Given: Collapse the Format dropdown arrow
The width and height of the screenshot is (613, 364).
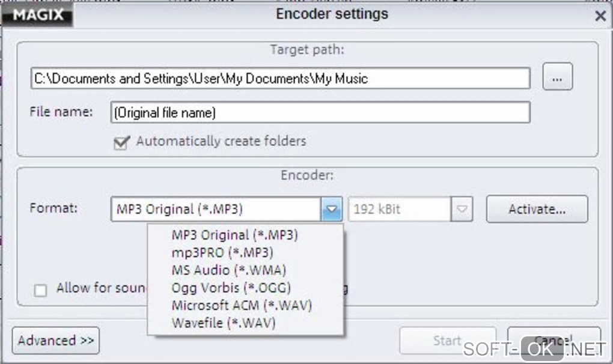Looking at the screenshot, I should tap(332, 210).
